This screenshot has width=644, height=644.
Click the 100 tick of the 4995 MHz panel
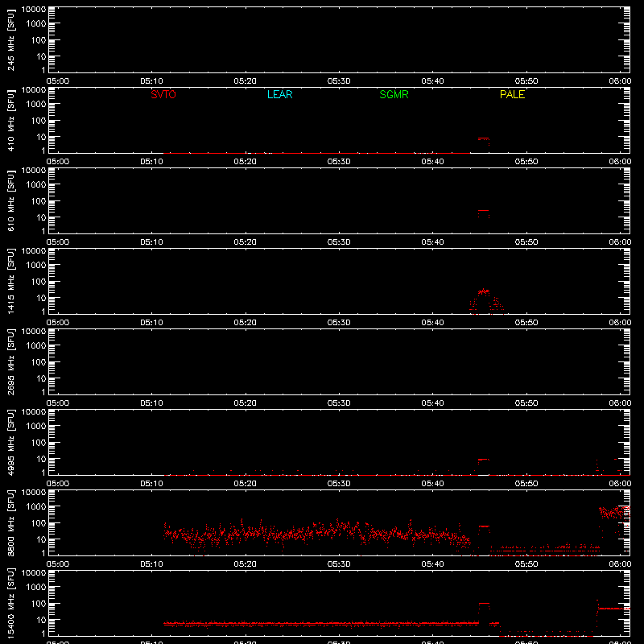point(39,443)
